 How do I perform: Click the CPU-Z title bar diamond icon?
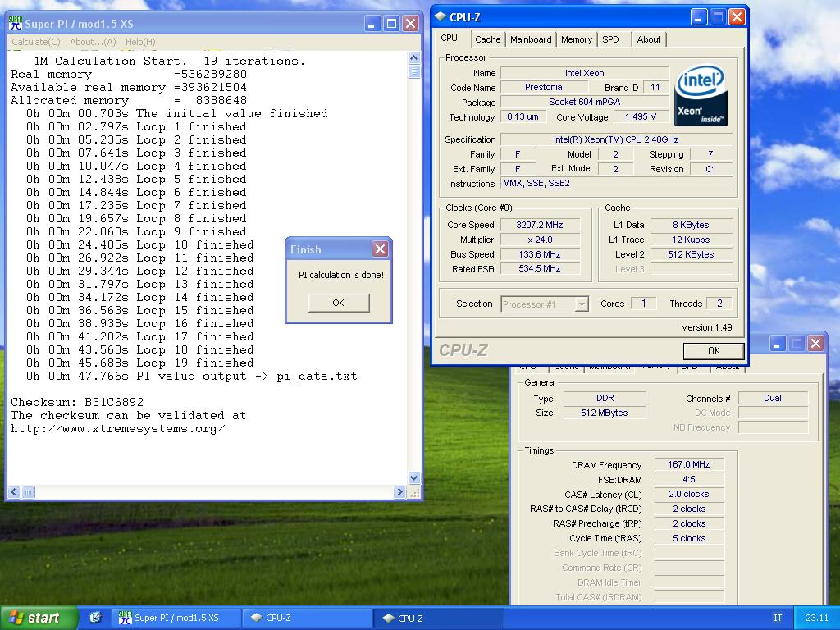(x=441, y=16)
